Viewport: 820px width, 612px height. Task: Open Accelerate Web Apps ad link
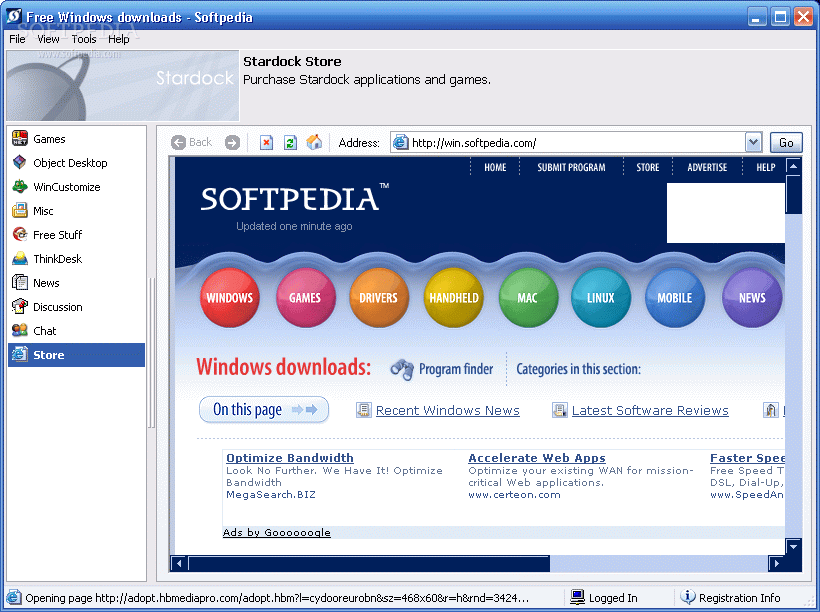point(537,458)
